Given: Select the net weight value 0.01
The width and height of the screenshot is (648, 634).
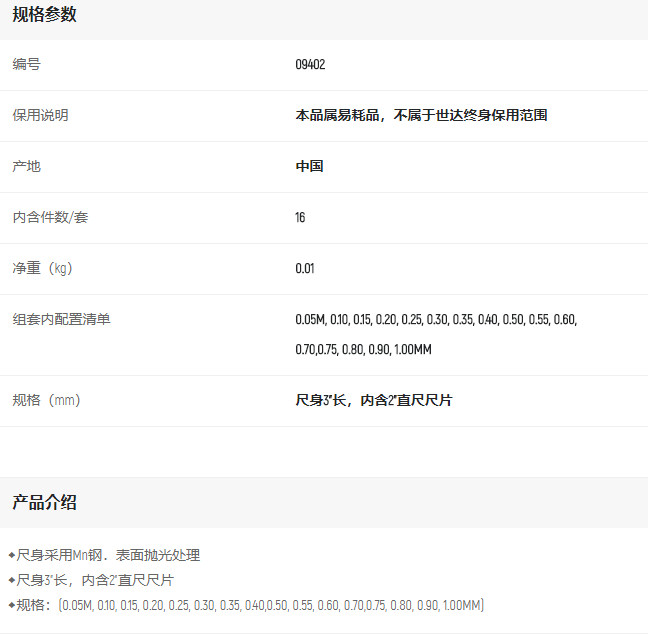Looking at the screenshot, I should point(305,269).
